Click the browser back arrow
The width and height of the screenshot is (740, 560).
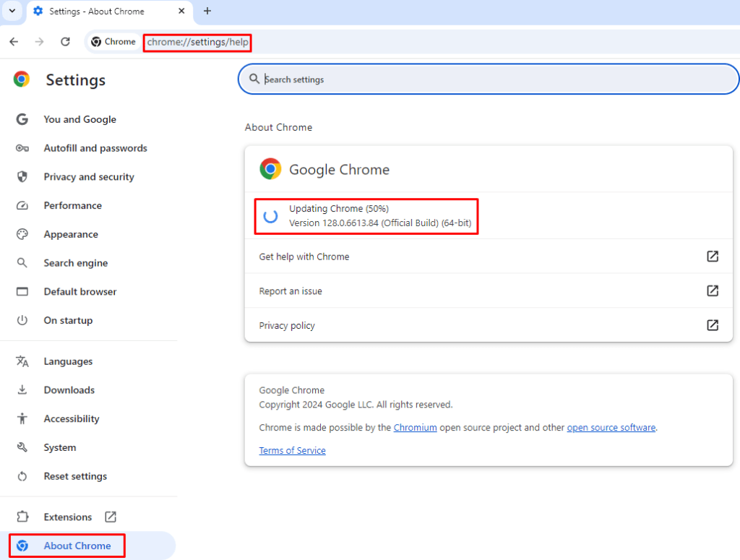pos(14,41)
